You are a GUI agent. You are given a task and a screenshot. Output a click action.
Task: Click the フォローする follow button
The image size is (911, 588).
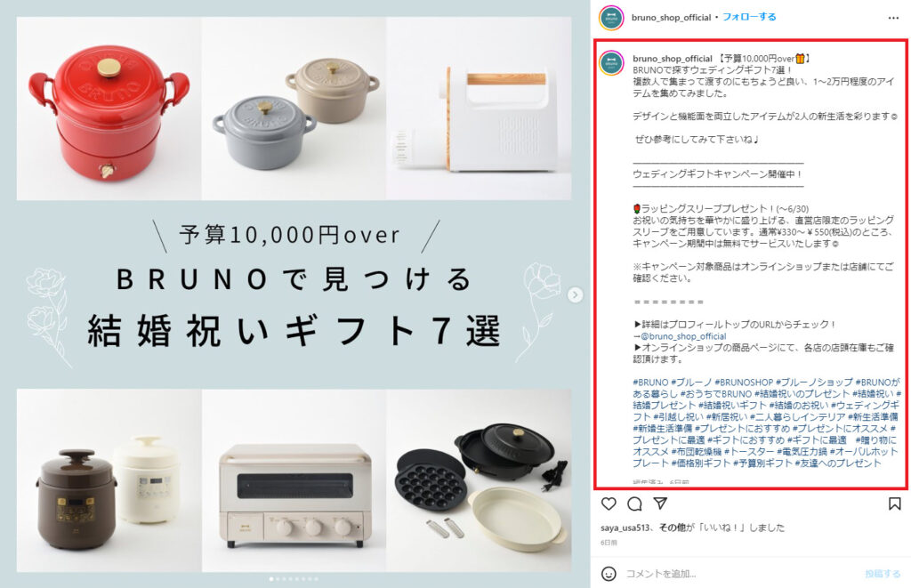749,18
